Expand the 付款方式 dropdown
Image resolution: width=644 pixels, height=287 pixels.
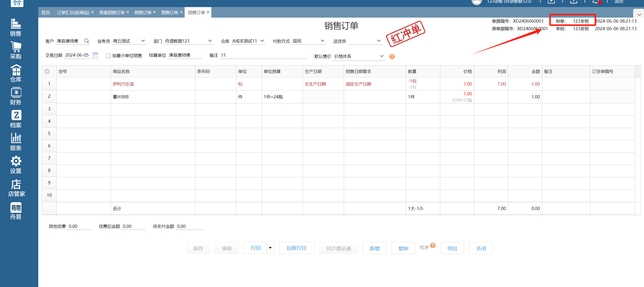point(322,41)
